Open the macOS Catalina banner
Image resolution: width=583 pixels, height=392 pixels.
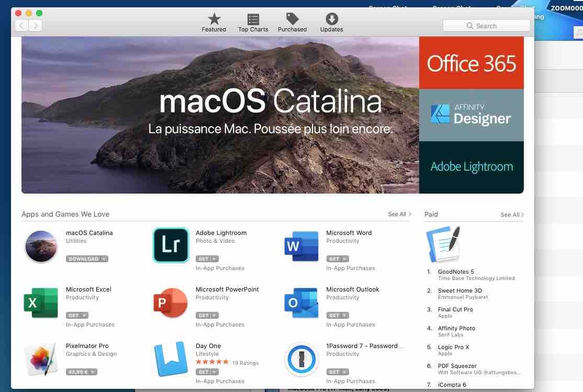(220, 115)
